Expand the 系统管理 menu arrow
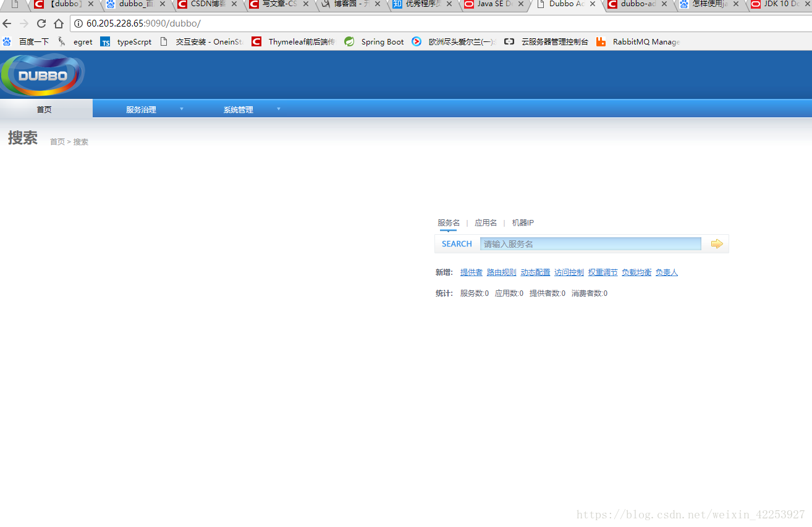The height and width of the screenshot is (527, 812). pos(279,109)
